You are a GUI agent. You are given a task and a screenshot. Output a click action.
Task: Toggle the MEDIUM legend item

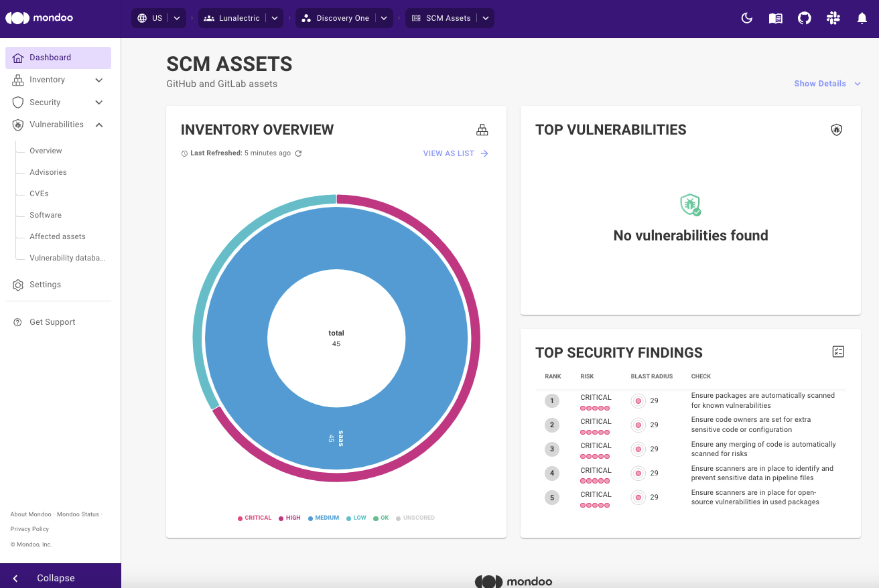click(324, 518)
